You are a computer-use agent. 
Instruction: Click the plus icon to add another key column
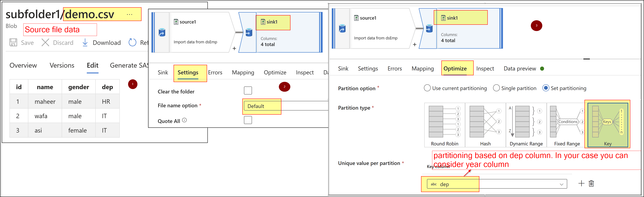click(581, 183)
